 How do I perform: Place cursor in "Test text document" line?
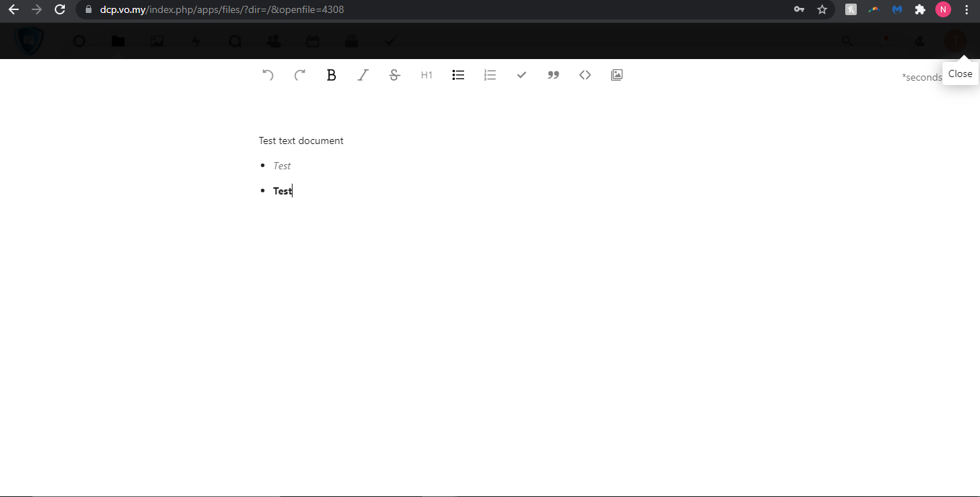pos(301,140)
